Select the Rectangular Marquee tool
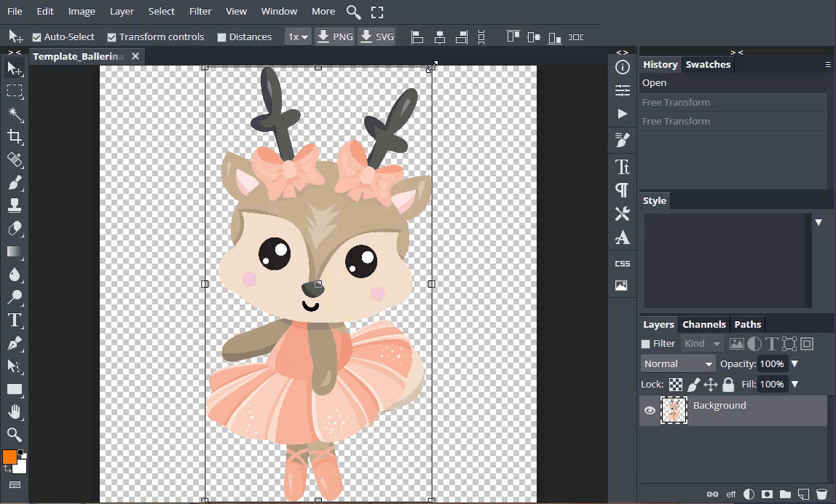Screen dimensions: 836x504 (x=15, y=91)
